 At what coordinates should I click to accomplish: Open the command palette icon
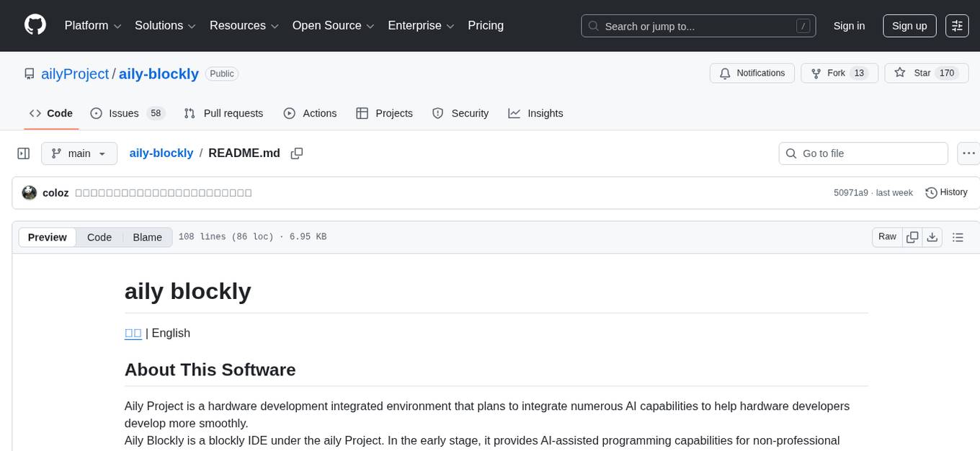(x=957, y=26)
